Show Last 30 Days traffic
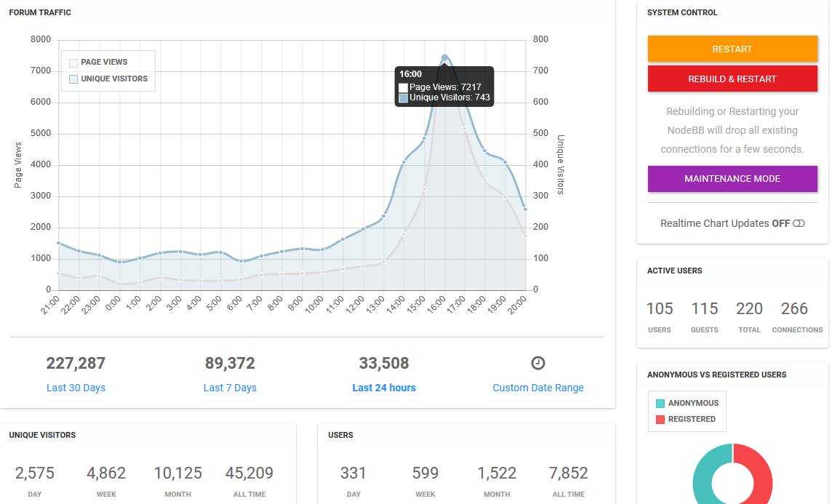This screenshot has height=504, width=832. click(x=76, y=388)
